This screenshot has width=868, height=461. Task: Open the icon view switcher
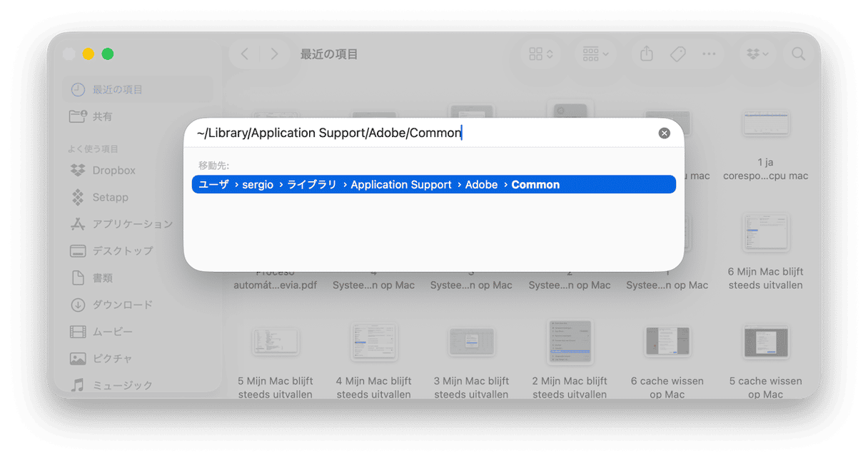(540, 54)
